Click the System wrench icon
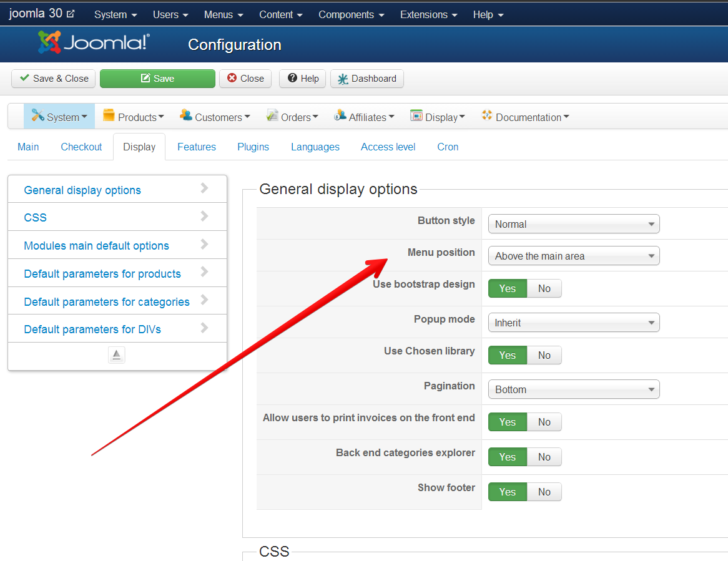The height and width of the screenshot is (561, 728). [x=38, y=115]
